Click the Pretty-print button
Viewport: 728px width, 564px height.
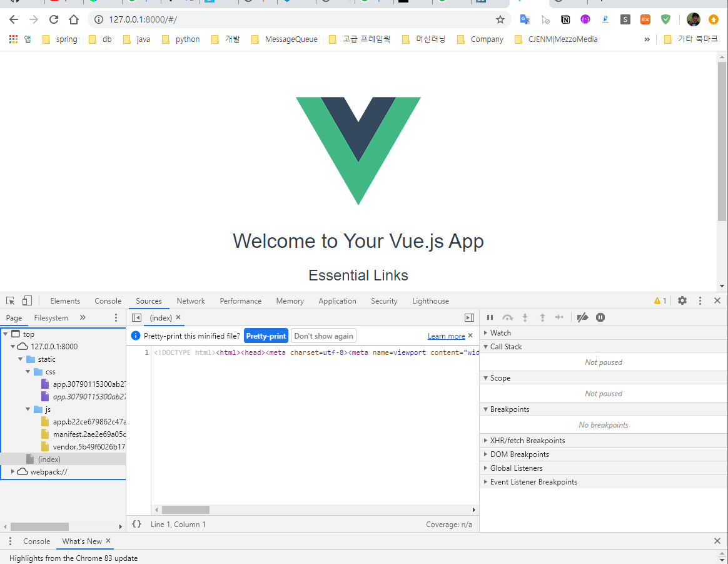tap(266, 336)
